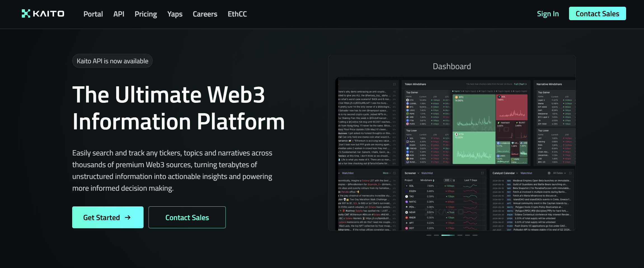644x268 pixels.
Task: Click the Watchlist tab beside Screener
Action: [x=427, y=173]
